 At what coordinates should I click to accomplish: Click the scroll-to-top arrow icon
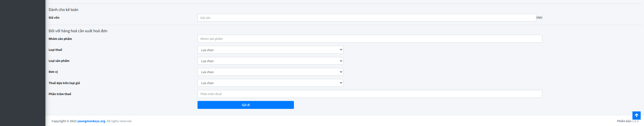click(636, 115)
